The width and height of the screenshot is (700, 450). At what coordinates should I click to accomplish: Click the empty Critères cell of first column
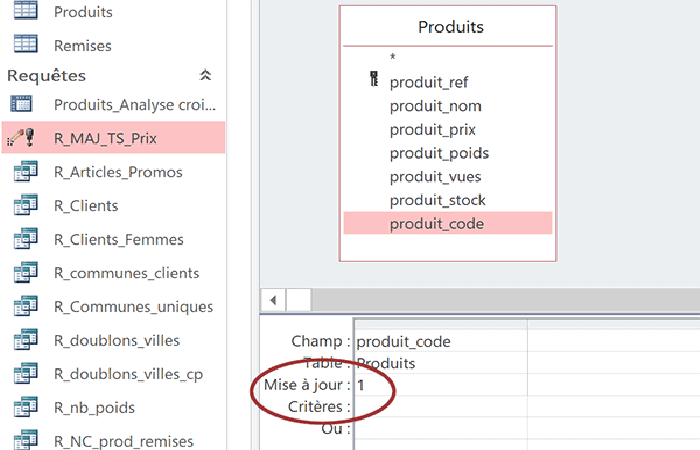click(x=441, y=407)
